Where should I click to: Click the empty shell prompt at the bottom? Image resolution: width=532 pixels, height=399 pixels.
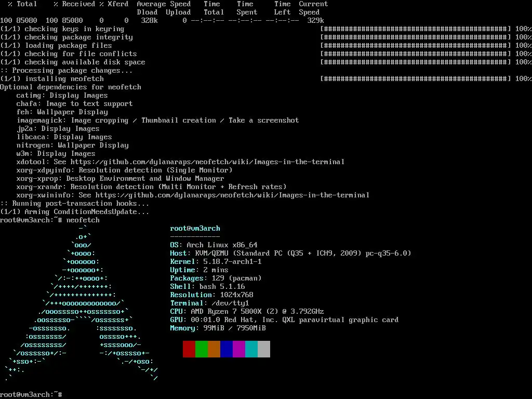(31, 395)
